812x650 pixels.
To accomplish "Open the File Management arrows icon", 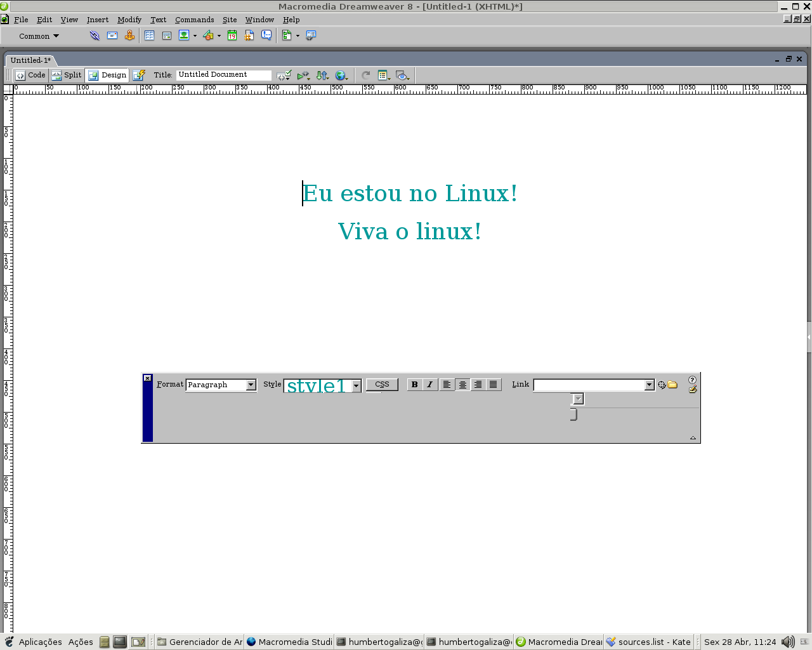I will (x=322, y=76).
